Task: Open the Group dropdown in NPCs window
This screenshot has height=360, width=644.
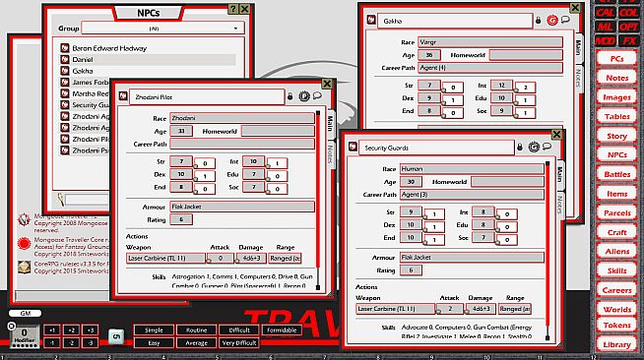Action: tap(162, 29)
